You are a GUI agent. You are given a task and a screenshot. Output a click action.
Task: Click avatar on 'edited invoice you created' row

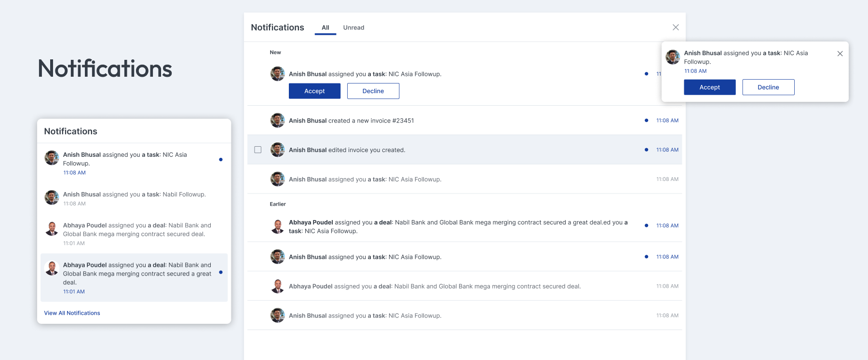(277, 150)
